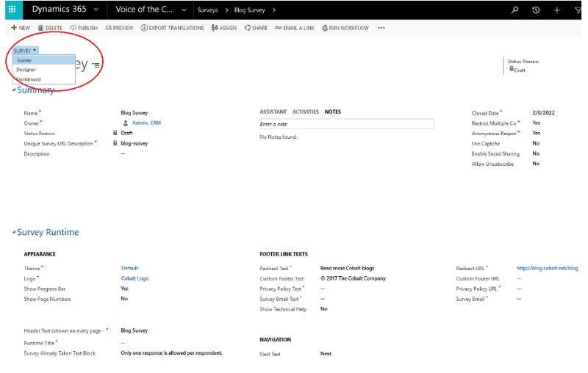588x373 pixels.
Task: Click RUN WORKFLOW
Action: 345,28
